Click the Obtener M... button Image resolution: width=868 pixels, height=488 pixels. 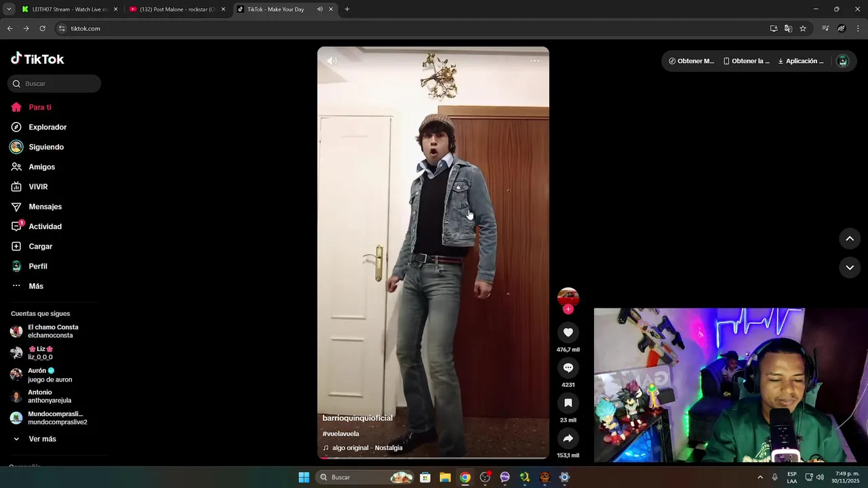pyautogui.click(x=692, y=61)
